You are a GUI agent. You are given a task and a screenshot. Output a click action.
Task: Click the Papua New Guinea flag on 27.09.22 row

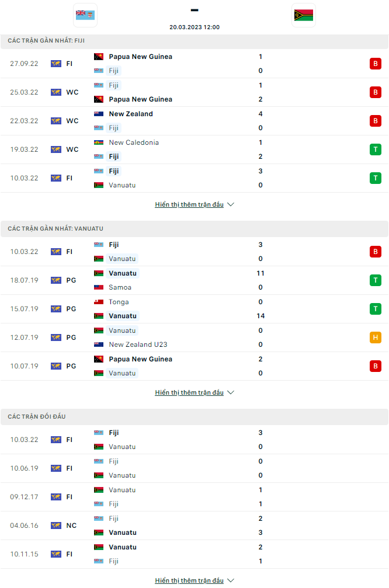[97, 57]
